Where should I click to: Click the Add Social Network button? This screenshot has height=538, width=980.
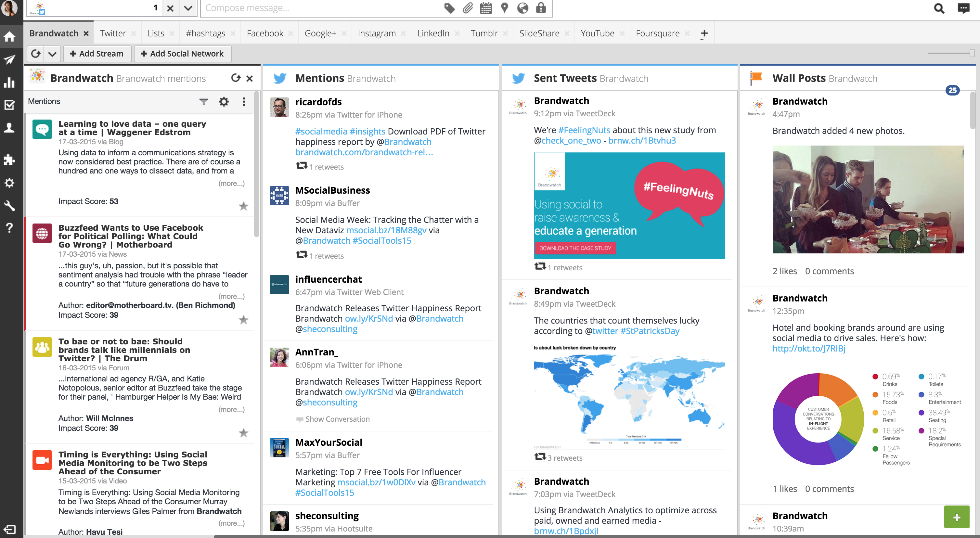(x=182, y=54)
